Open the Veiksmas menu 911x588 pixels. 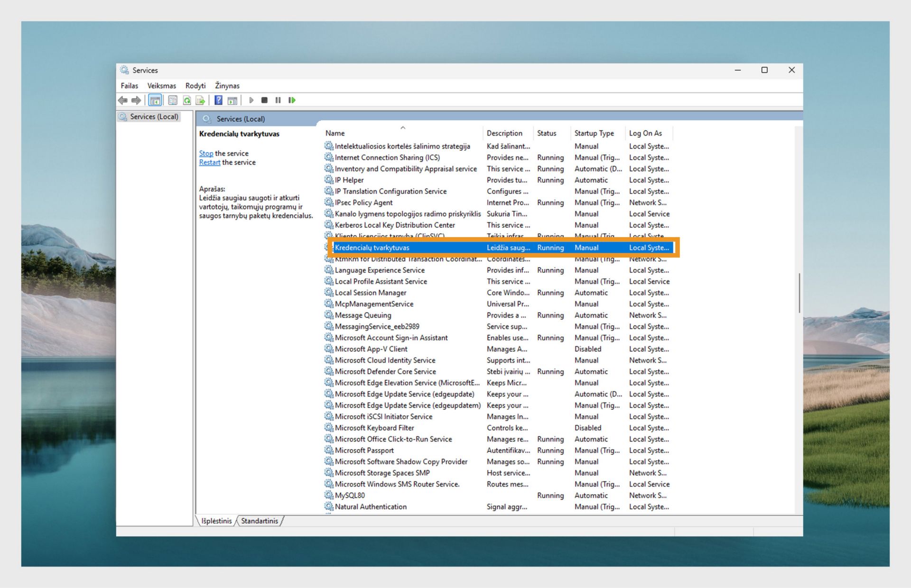[161, 86]
